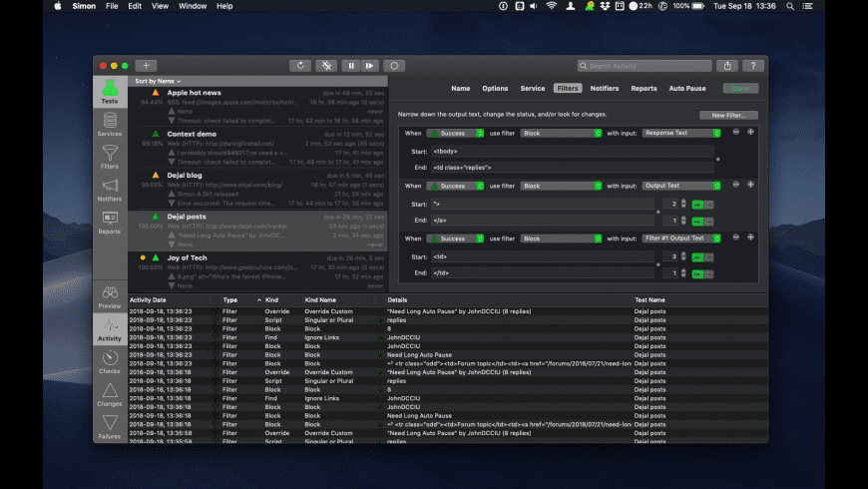The height and width of the screenshot is (489, 868).
Task: Open the Notifiers megaphone sidebar section
Action: click(110, 190)
